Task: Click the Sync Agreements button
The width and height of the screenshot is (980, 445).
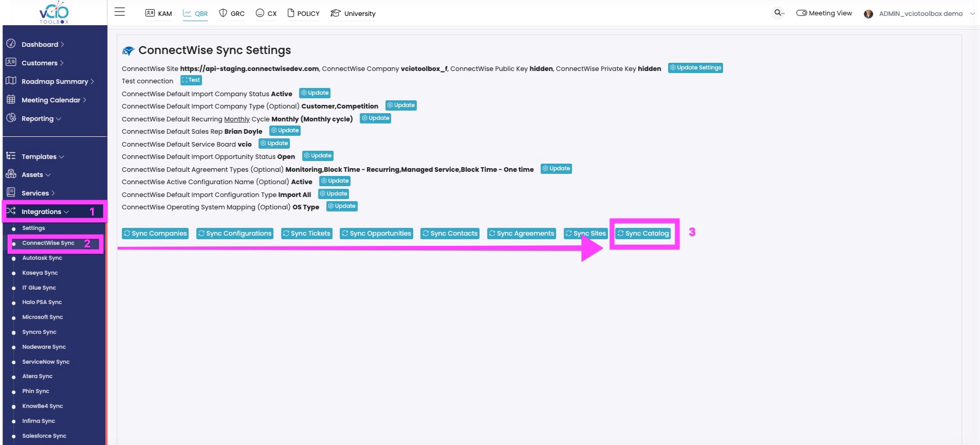Action: 522,234
